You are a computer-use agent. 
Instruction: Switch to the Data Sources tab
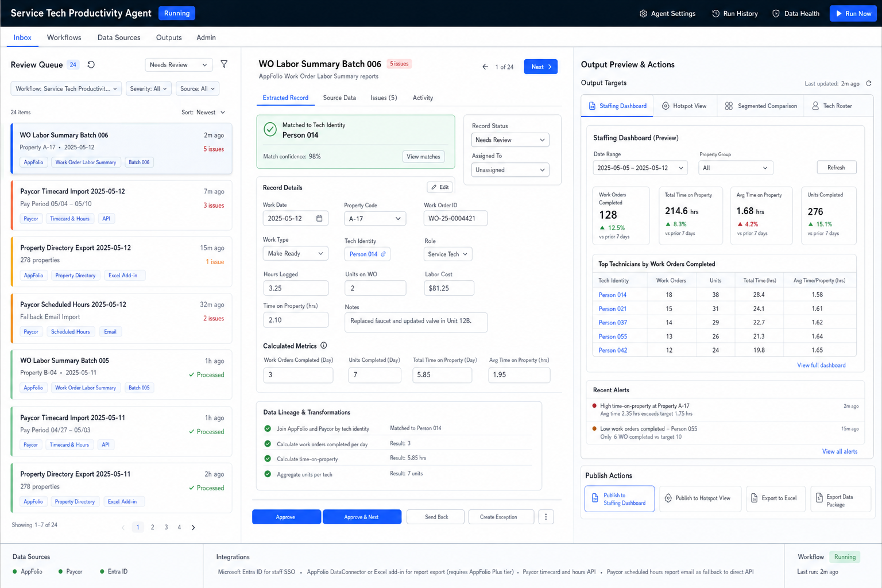tap(119, 38)
